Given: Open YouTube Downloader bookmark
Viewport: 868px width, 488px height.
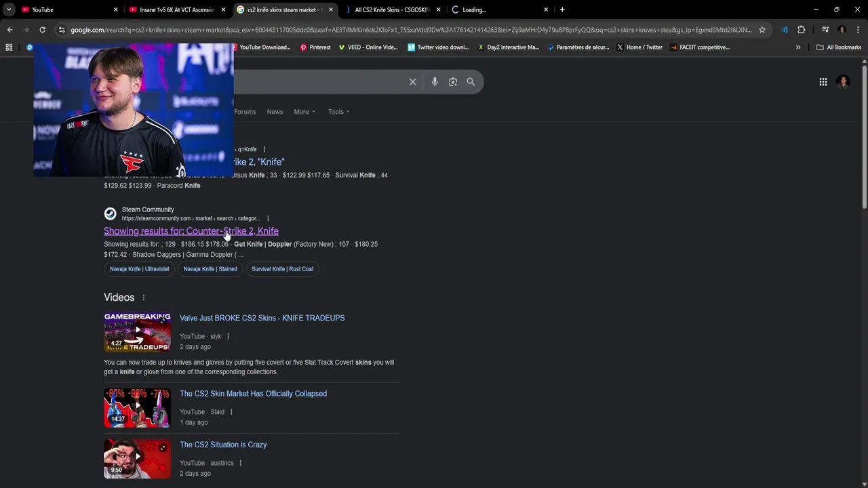Looking at the screenshot, I should [261, 47].
